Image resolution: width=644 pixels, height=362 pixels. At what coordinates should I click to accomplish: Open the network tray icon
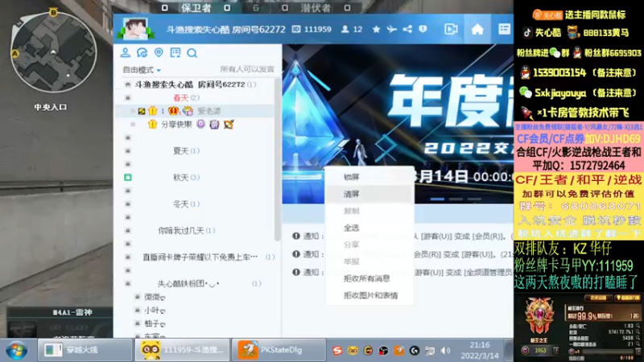[430, 350]
